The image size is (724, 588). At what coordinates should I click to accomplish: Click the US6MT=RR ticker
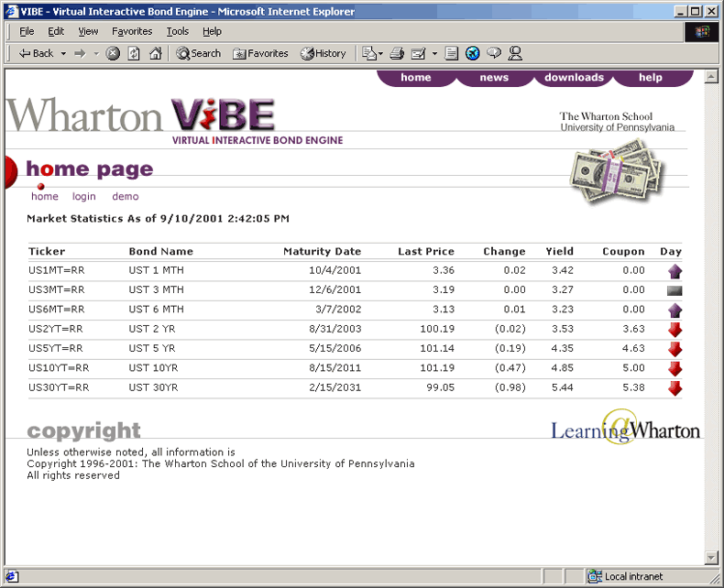56,310
